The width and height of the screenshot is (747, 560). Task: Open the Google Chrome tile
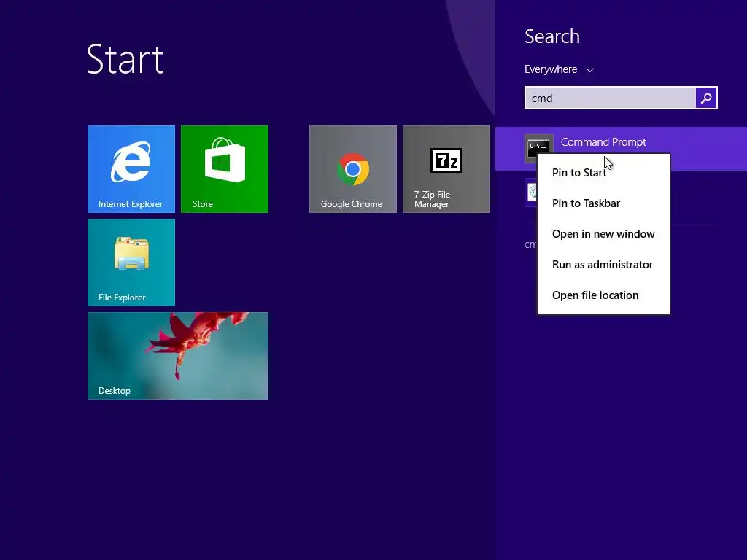pyautogui.click(x=352, y=169)
